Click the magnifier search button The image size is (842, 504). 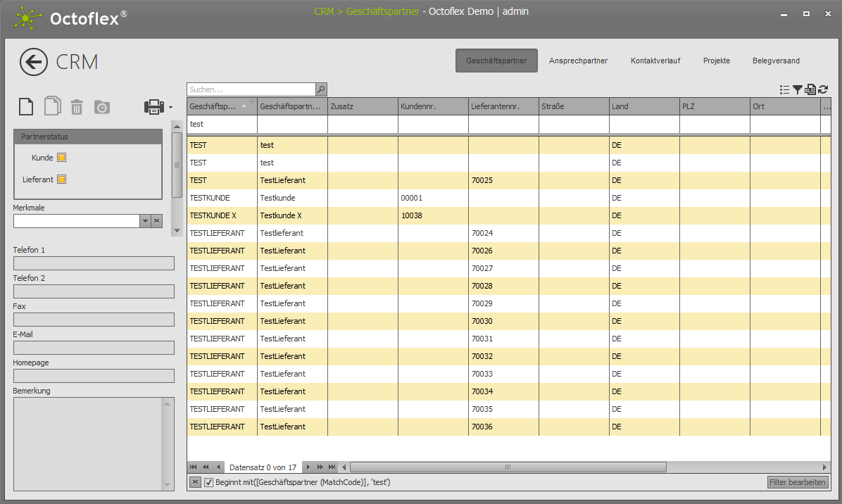point(321,89)
